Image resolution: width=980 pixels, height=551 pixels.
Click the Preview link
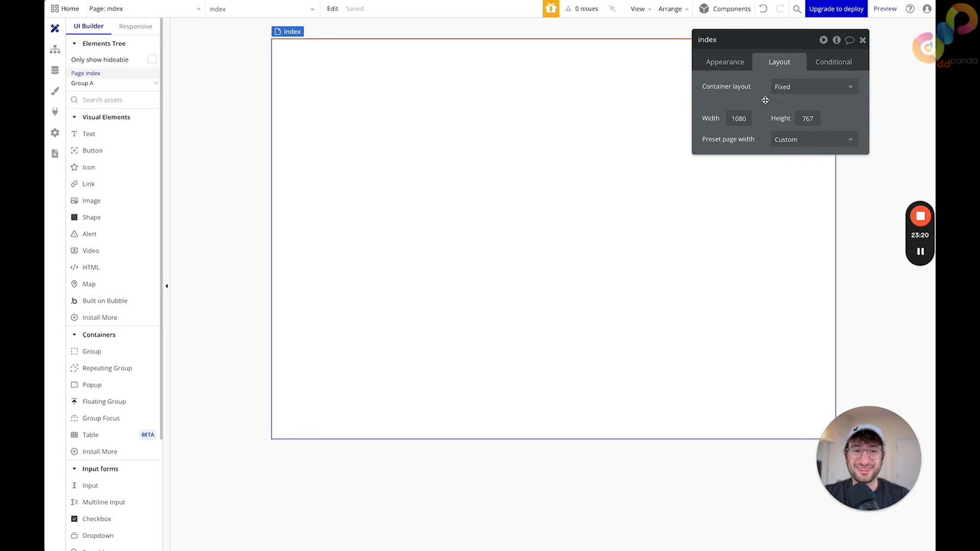pos(885,8)
